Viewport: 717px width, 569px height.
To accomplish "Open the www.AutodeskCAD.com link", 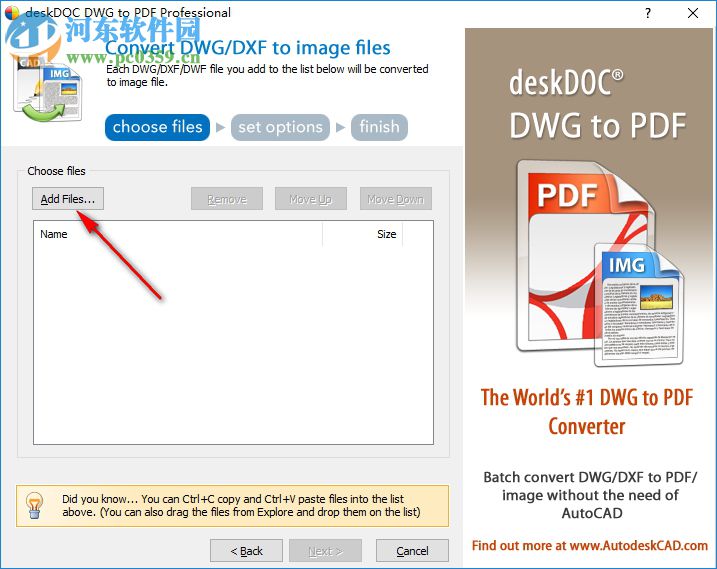I will (639, 545).
